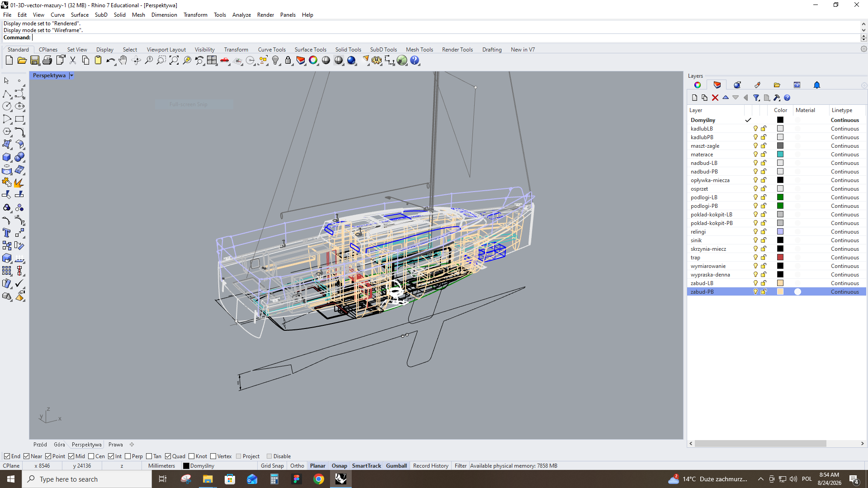Click the Record History button
This screenshot has width=868, height=488.
[x=430, y=466]
